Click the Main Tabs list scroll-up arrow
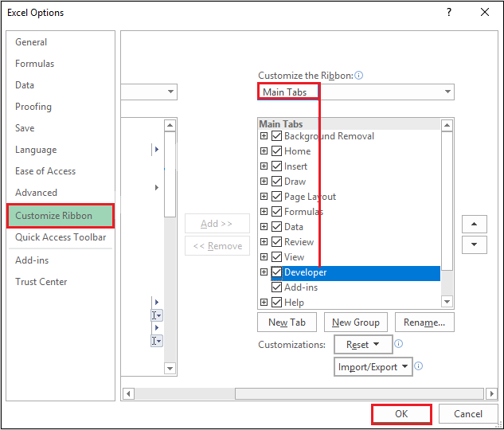This screenshot has width=504, height=430. [x=447, y=125]
